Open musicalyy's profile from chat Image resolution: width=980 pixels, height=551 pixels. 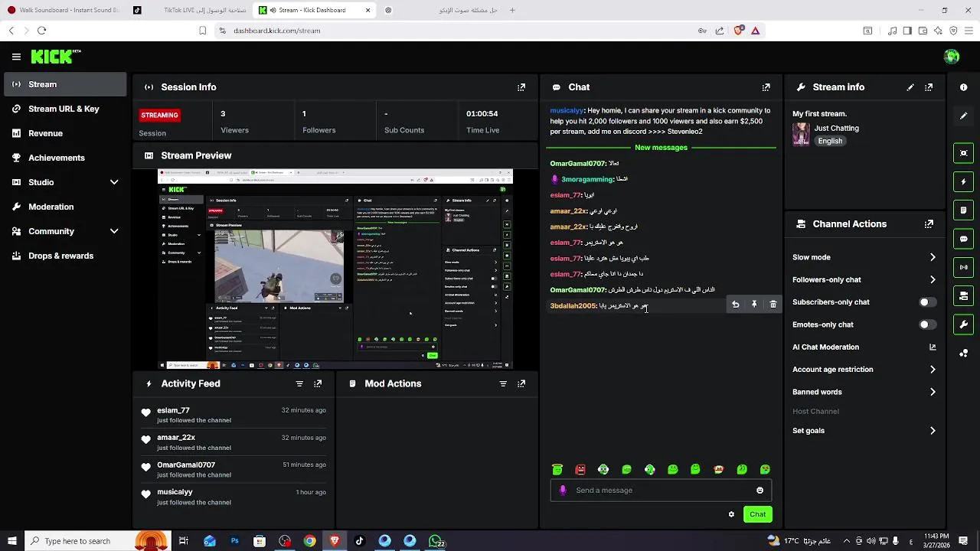pyautogui.click(x=566, y=111)
